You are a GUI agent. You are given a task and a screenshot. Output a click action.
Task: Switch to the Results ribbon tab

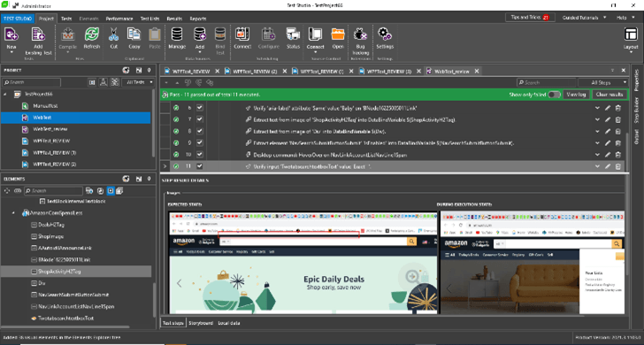click(174, 19)
